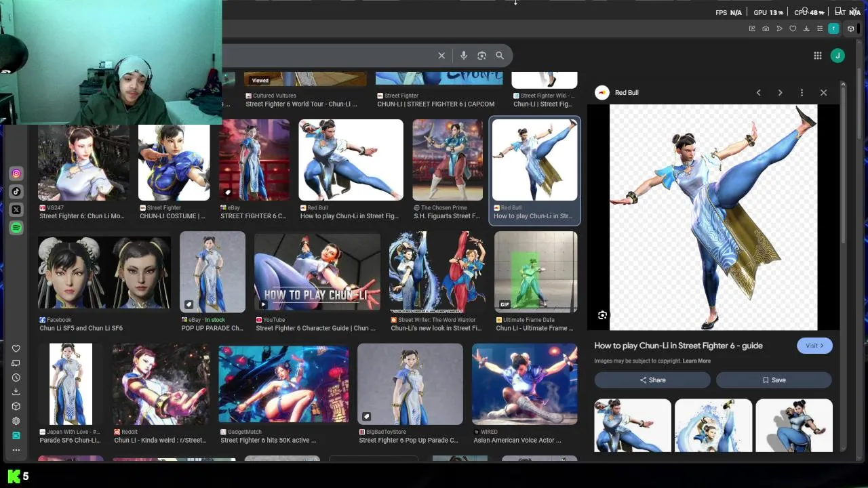Image resolution: width=868 pixels, height=488 pixels.
Task: Open the YouTube How To Play Chun-Li thumbnail
Action: (317, 272)
